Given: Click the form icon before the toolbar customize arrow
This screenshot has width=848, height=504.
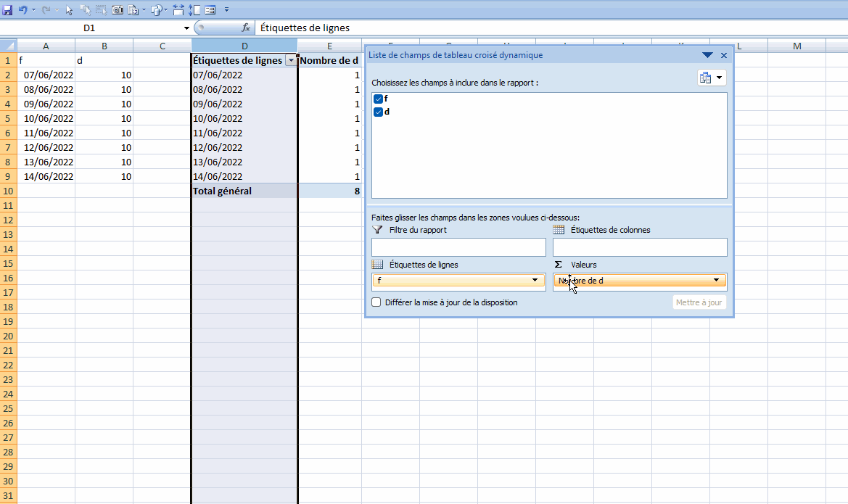Looking at the screenshot, I should coord(210,10).
